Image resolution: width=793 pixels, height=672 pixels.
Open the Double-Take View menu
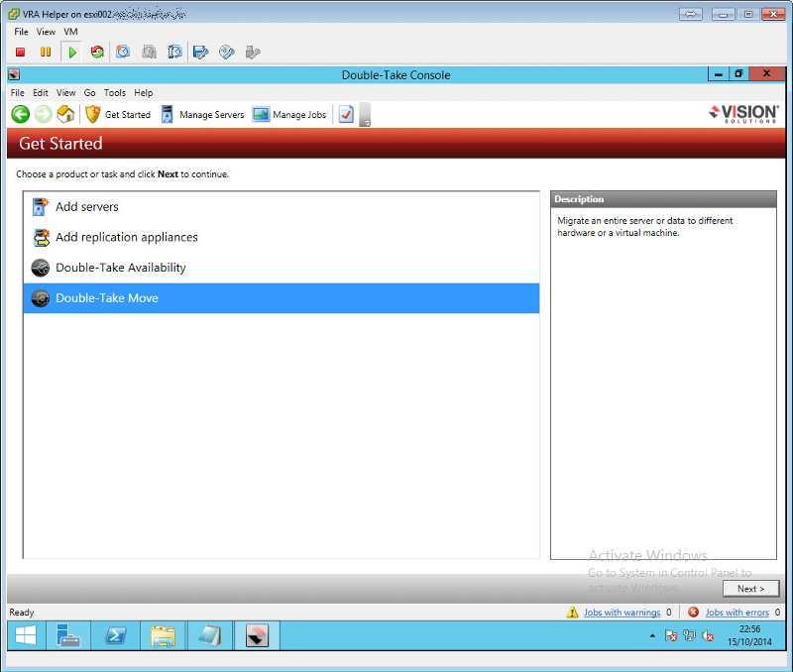65,93
